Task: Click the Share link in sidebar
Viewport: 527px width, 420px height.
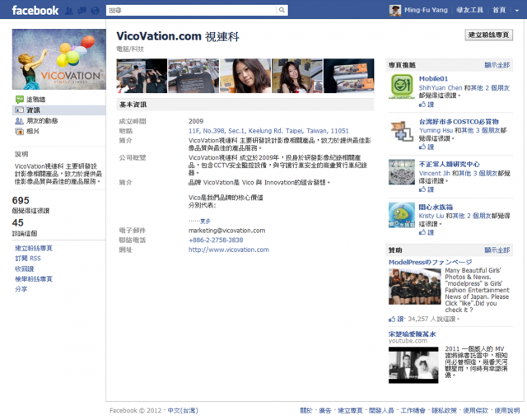Action: pos(21,289)
